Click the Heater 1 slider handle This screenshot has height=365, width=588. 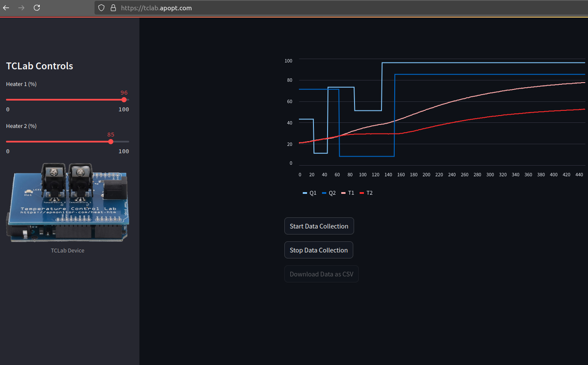124,100
